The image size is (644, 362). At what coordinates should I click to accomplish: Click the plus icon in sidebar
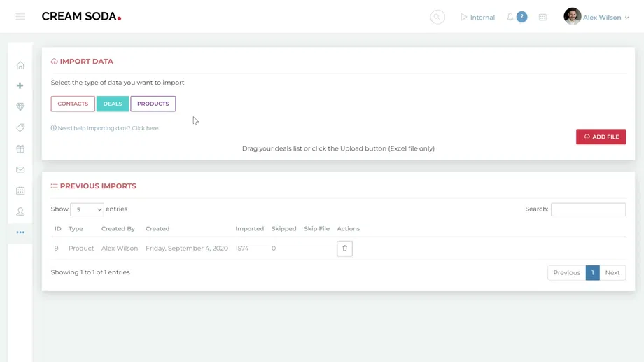(x=20, y=85)
